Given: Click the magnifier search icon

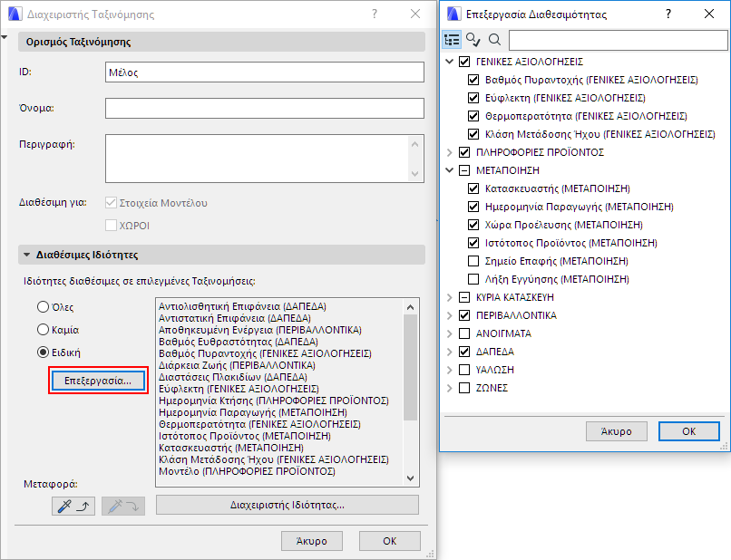Looking at the screenshot, I should (x=494, y=40).
